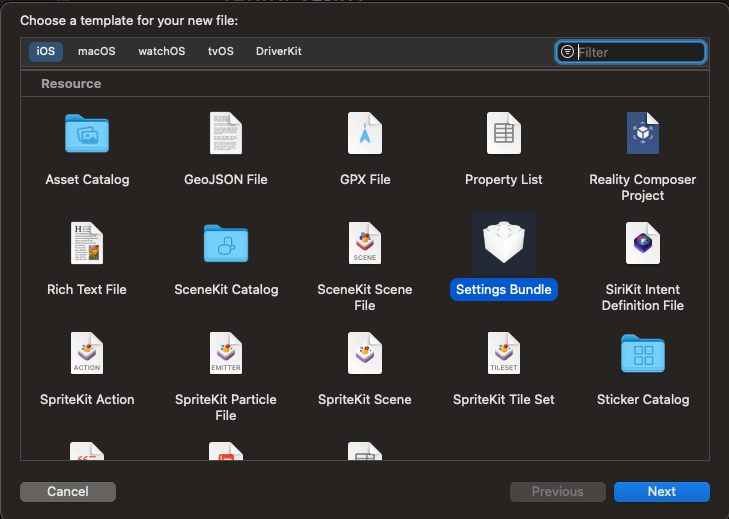This screenshot has height=519, width=729.
Task: Pick the SpriteKit Tile Set icon
Action: click(x=504, y=353)
